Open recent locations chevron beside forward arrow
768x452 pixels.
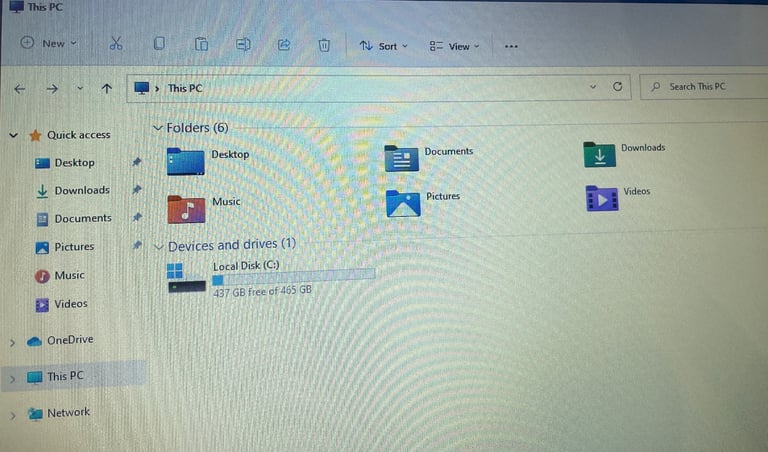click(80, 89)
